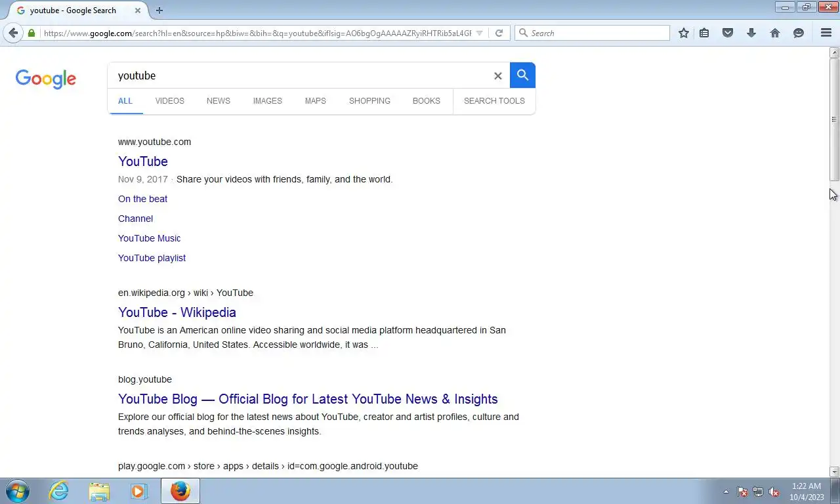This screenshot has width=840, height=504.
Task: Switch to the NEWS tab
Action: (219, 101)
